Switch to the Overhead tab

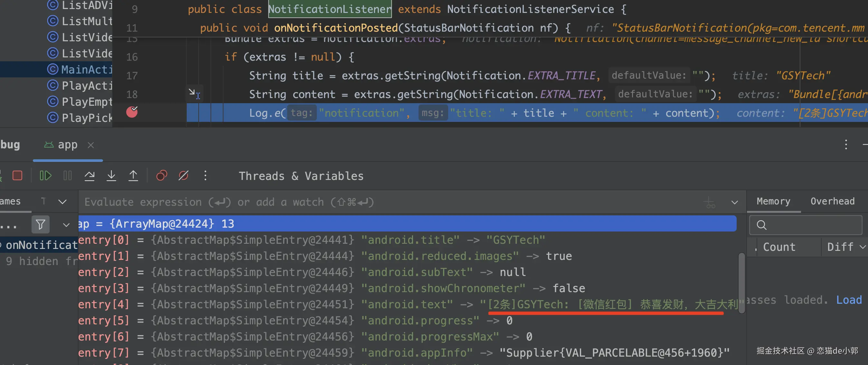832,201
